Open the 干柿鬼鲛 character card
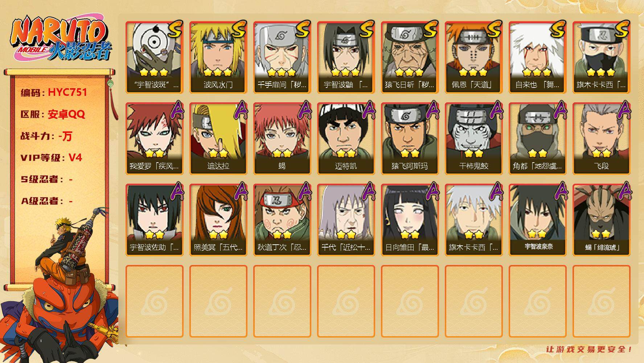 [x=473, y=139]
